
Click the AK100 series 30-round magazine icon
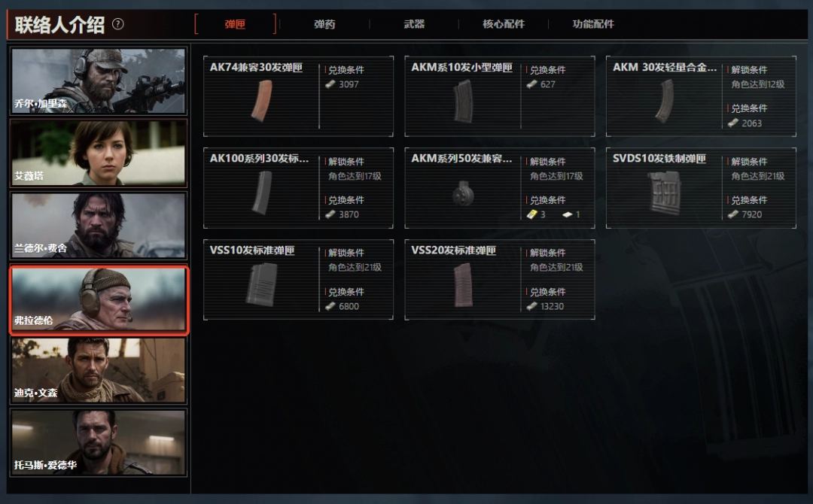[x=262, y=193]
